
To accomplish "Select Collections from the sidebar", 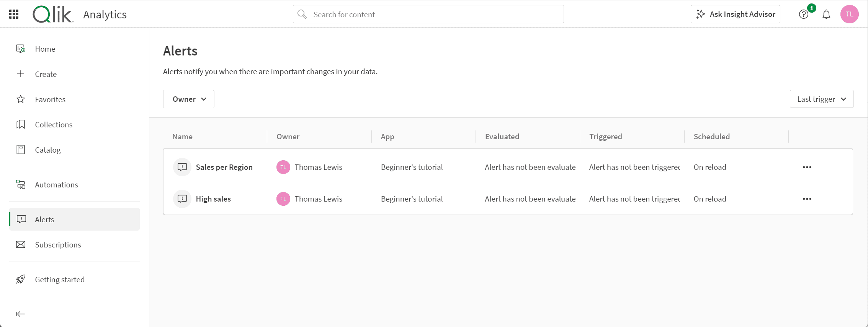I will point(54,125).
